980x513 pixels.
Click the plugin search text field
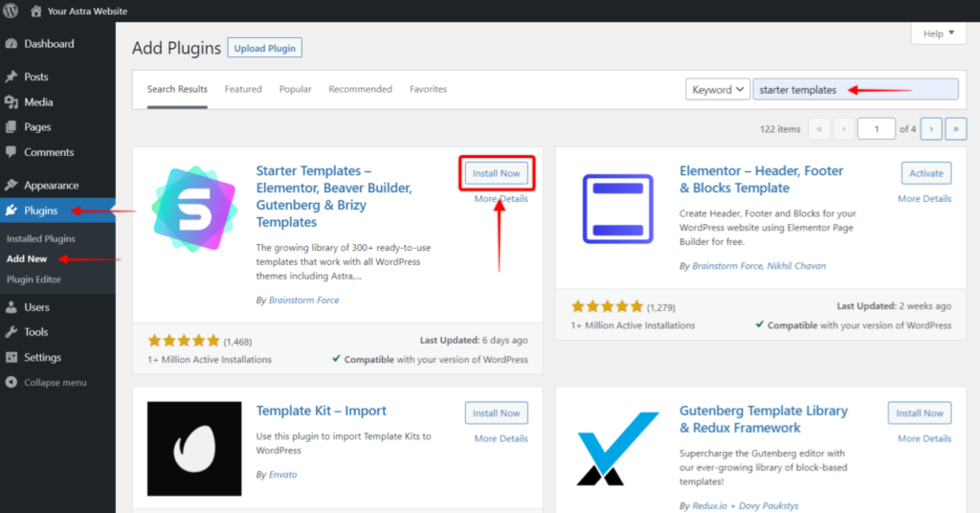point(855,90)
